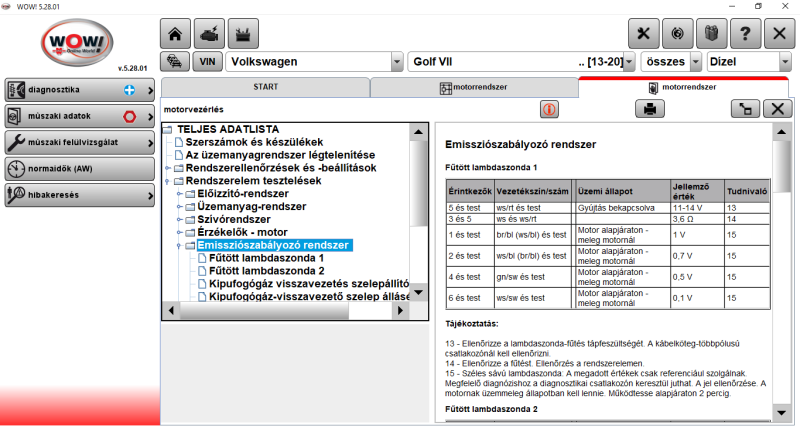The width and height of the screenshot is (800, 426).
Task: Click red hexagon icon on műszaki adatok
Action: pyautogui.click(x=130, y=116)
